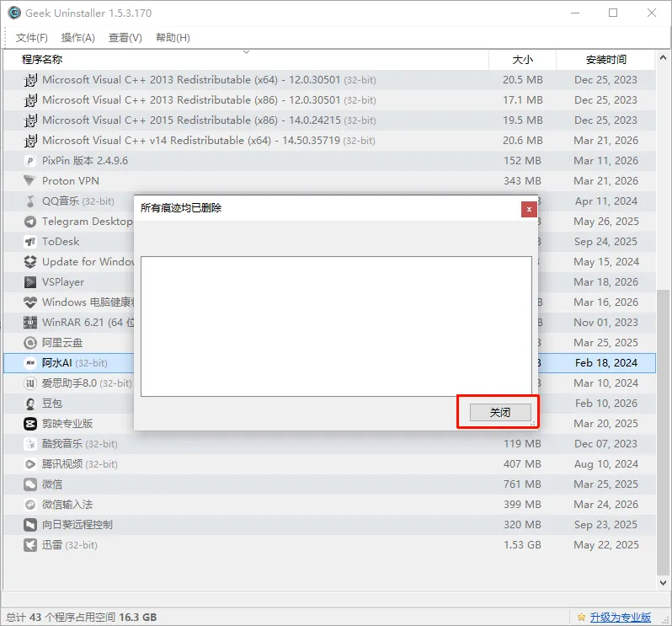
Task: Open the 帮助(H) menu
Action: [x=173, y=38]
